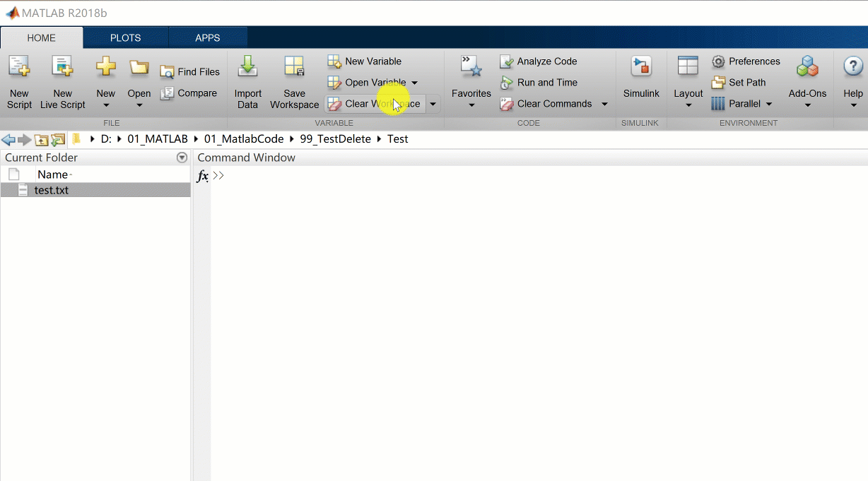868x481 pixels.
Task: Click 01_MatlabCode in path bar
Action: click(244, 139)
